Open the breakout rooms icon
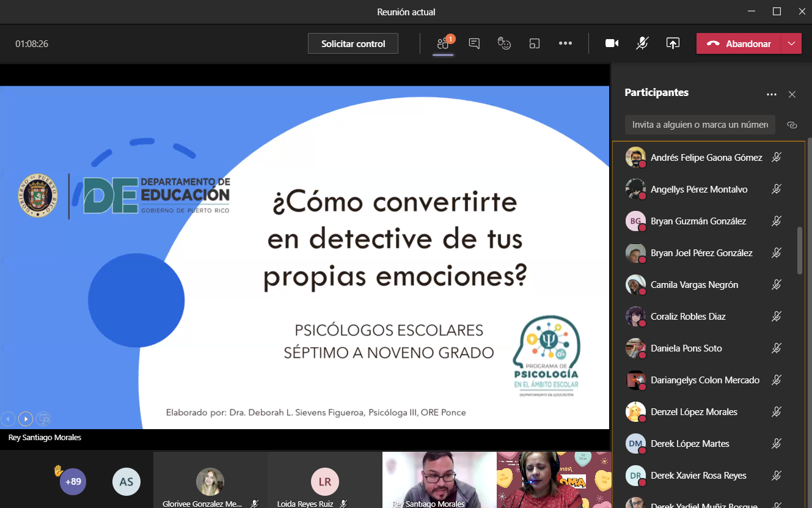The image size is (812, 508). point(535,43)
